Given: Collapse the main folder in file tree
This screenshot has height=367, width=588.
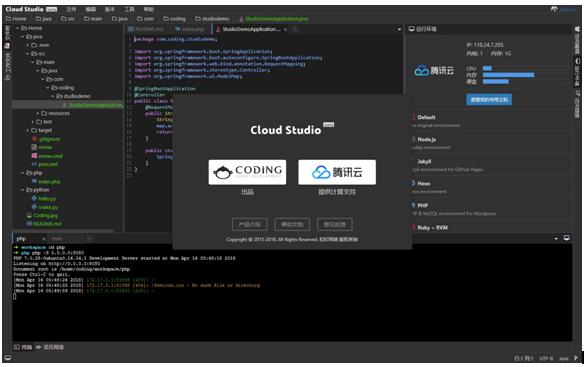Looking at the screenshot, I should coord(32,62).
